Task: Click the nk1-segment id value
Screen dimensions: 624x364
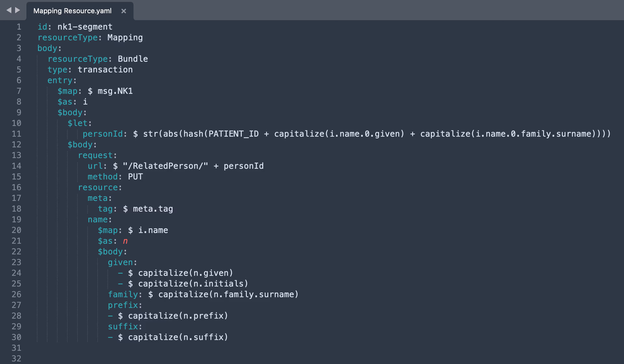Action: click(x=84, y=27)
